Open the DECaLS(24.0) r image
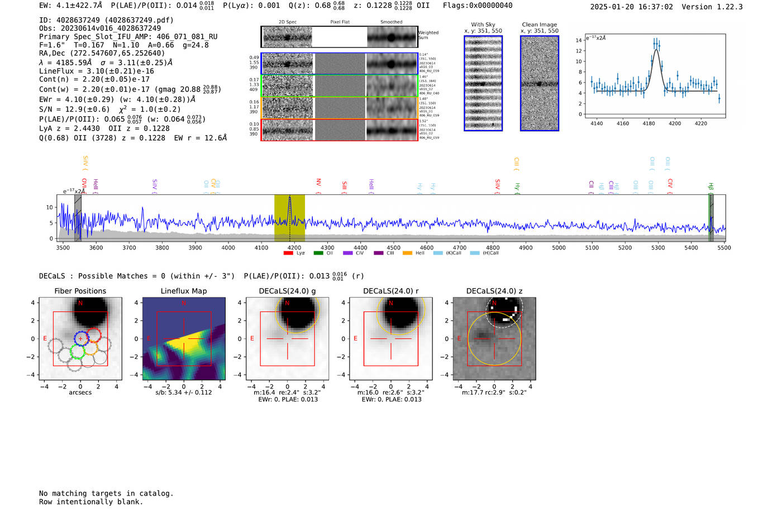This screenshot has height=532, width=782. pos(391,339)
